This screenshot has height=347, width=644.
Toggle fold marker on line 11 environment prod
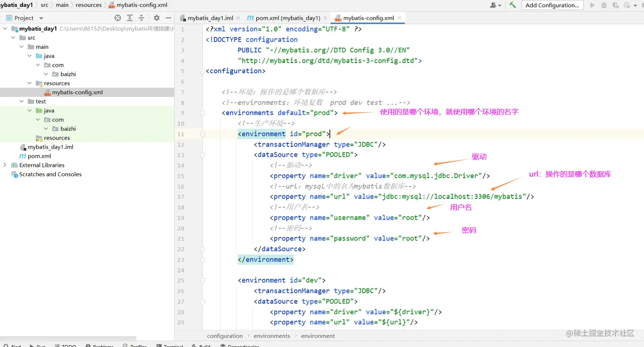click(203, 134)
